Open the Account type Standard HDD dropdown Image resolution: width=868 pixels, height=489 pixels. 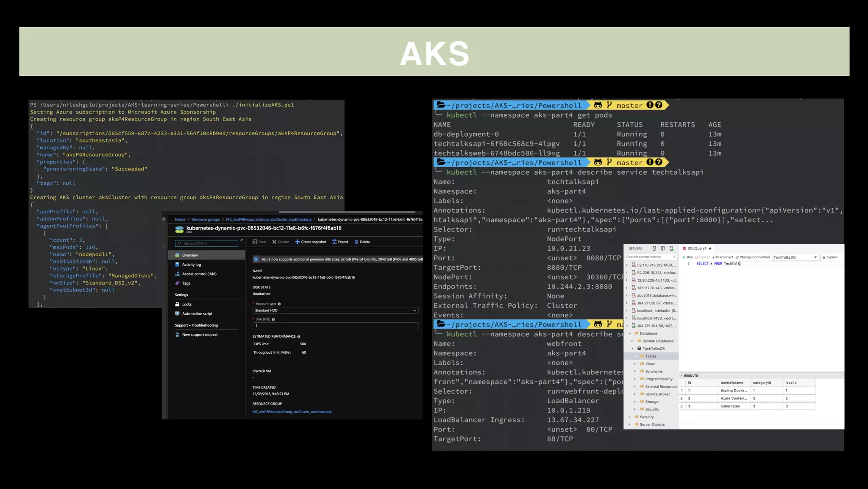pyautogui.click(x=336, y=310)
